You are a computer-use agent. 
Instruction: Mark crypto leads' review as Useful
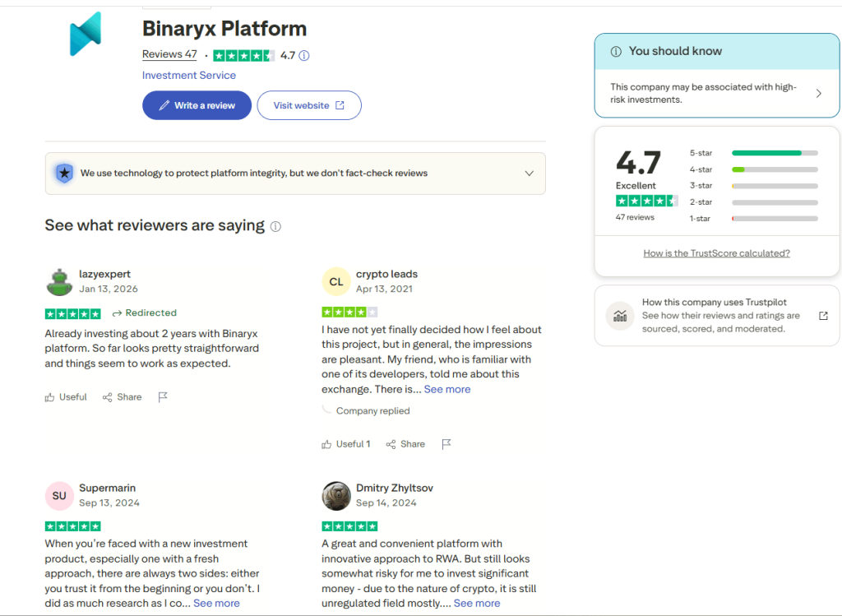pos(346,444)
